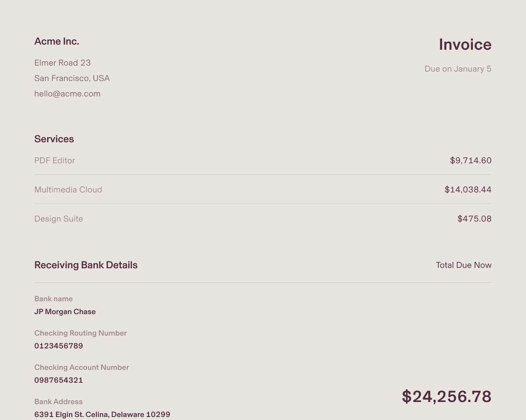
Task: Click the Elmer Road 23 address line
Action: [63, 63]
